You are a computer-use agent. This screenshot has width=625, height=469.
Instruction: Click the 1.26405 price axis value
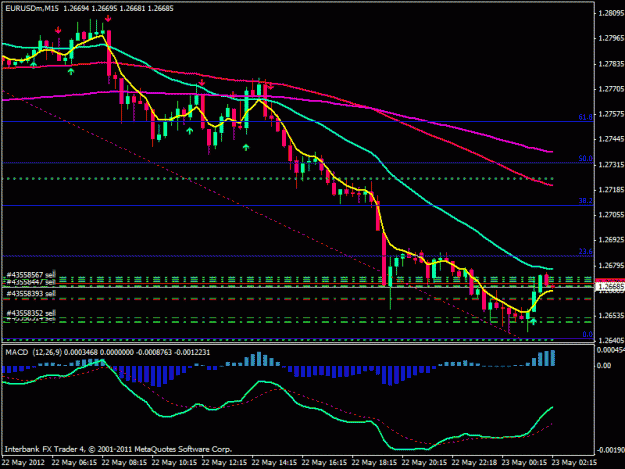611,341
